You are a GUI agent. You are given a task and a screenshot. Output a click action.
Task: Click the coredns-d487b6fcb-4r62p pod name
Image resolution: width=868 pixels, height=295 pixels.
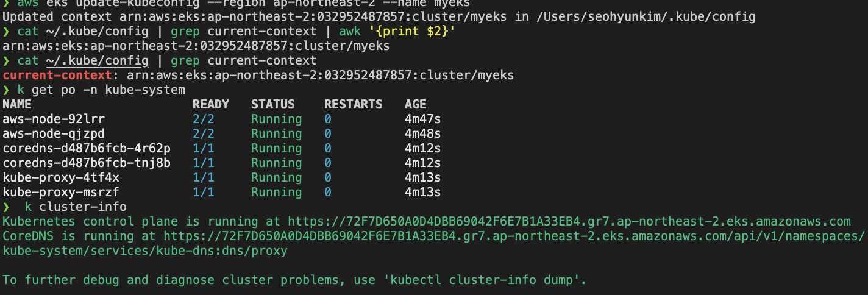point(87,148)
